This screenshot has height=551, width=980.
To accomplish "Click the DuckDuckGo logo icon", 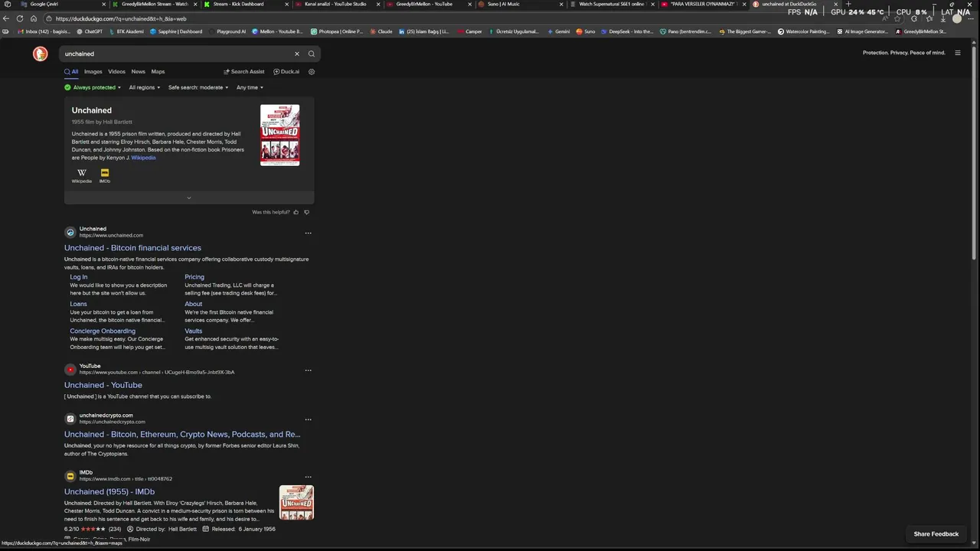I will click(x=40, y=54).
